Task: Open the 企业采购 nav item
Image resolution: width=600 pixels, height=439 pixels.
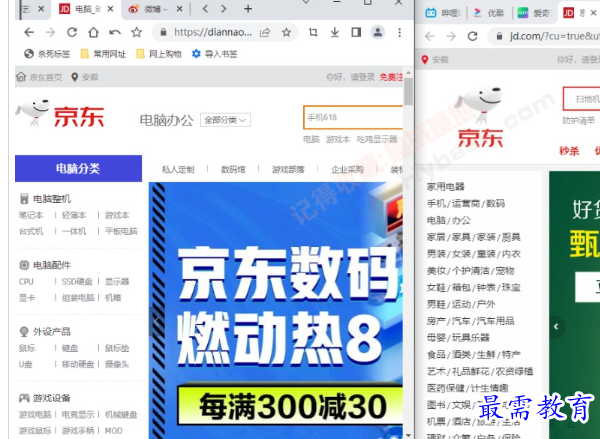Action: pyautogui.click(x=347, y=170)
